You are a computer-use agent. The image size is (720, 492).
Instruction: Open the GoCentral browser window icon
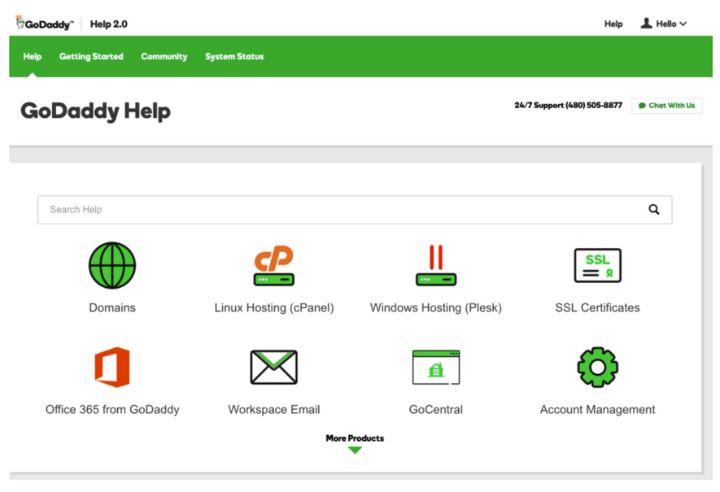tap(436, 367)
